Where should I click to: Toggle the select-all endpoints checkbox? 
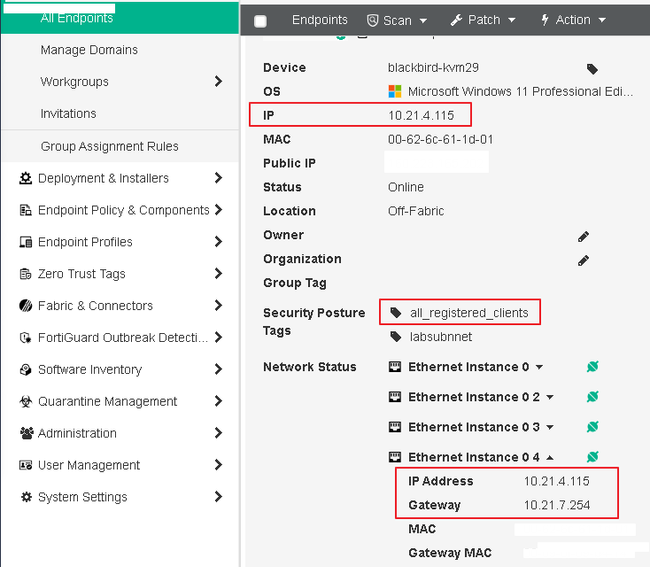click(261, 21)
